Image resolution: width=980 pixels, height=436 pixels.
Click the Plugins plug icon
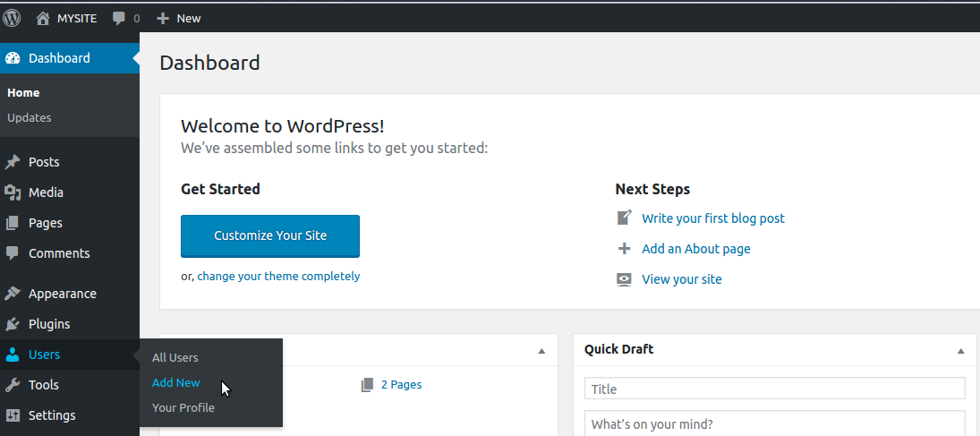click(x=13, y=324)
